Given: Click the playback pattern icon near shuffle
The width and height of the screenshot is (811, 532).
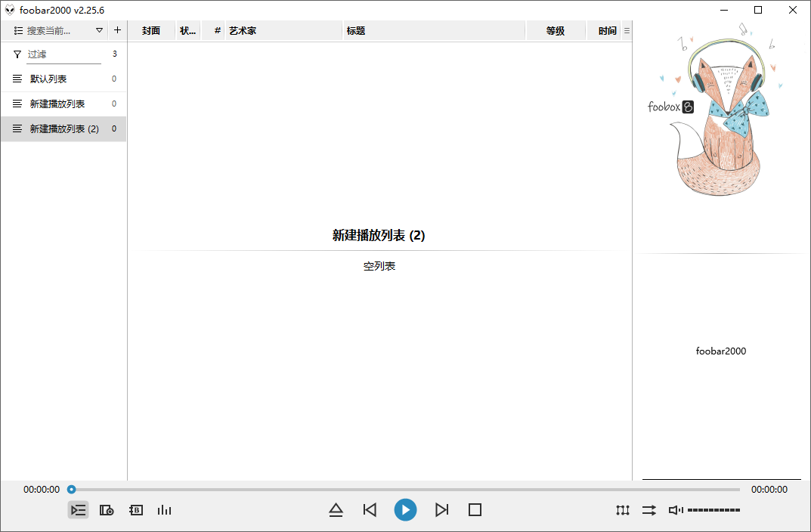Looking at the screenshot, I should tap(622, 510).
